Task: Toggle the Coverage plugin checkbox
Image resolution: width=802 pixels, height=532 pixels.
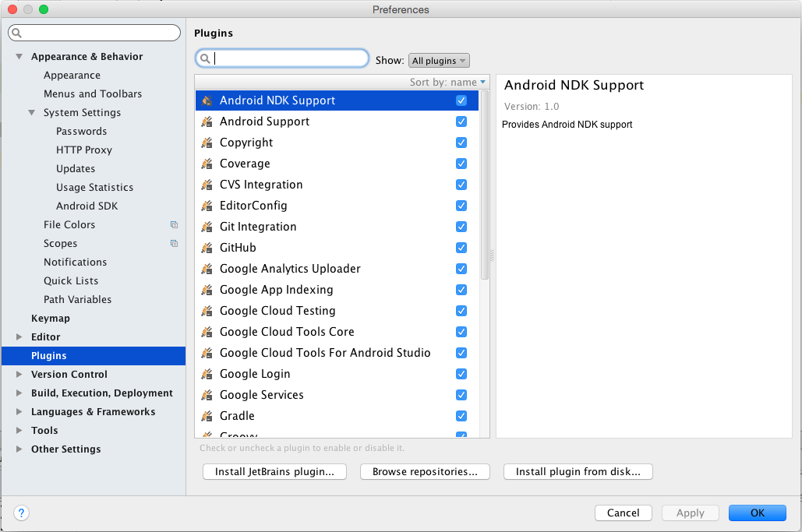Action: point(461,164)
